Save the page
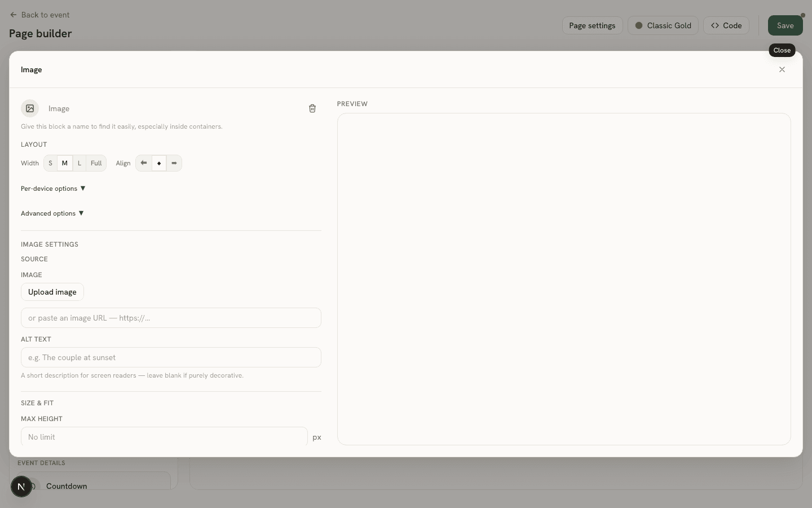The image size is (812, 508). [x=785, y=25]
